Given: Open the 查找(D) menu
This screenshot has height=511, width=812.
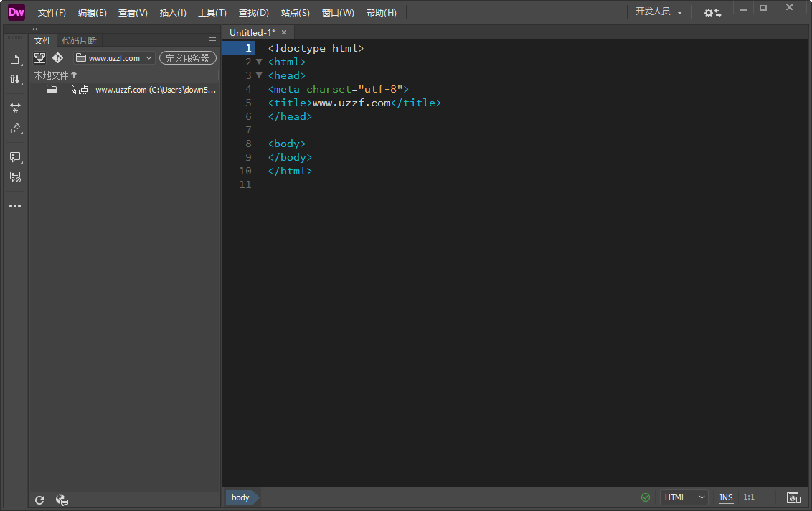Looking at the screenshot, I should (x=254, y=12).
